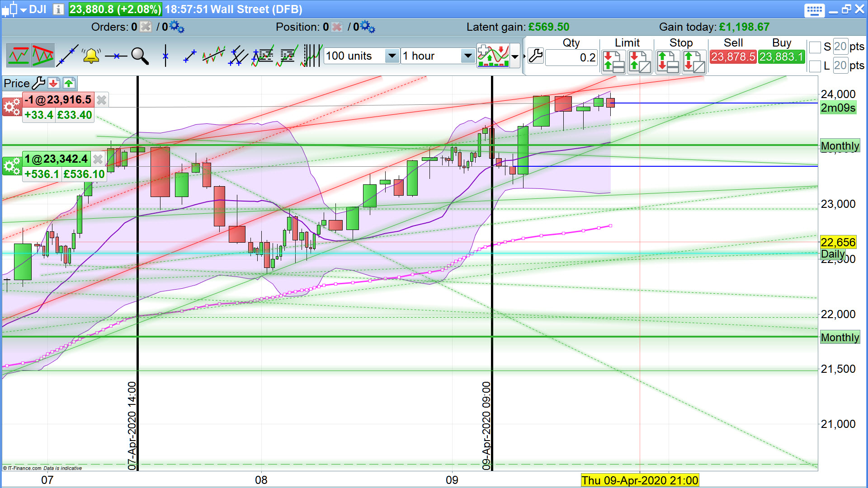
Task: Expand the 100 units dropdown
Action: click(x=392, y=56)
